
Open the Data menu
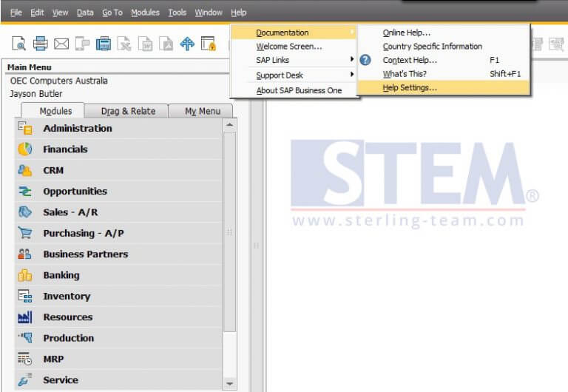(85, 13)
